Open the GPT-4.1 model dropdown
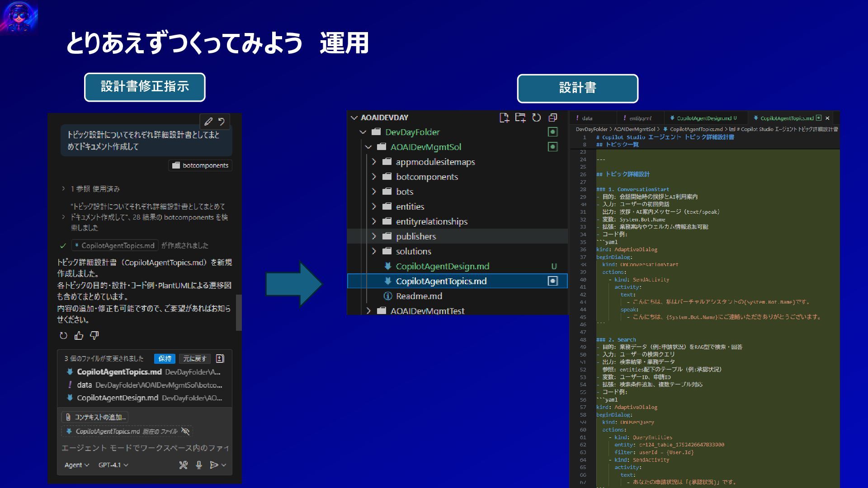 [x=113, y=465]
